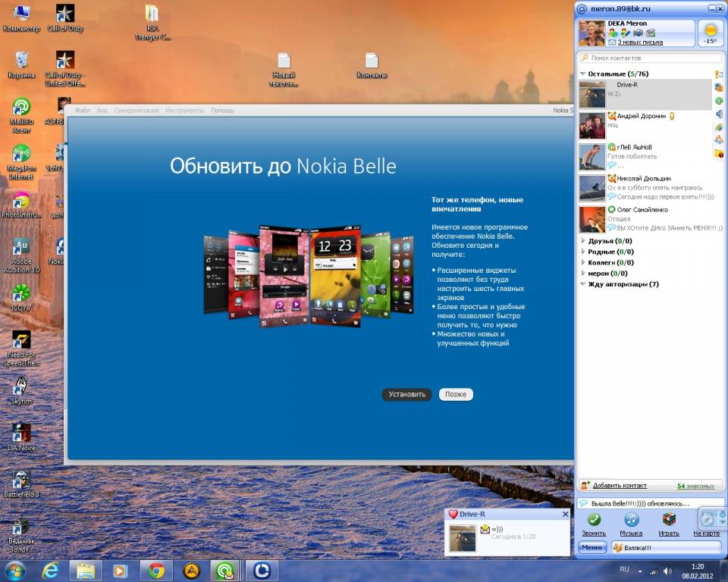Open the 54 знакомых link

(695, 486)
